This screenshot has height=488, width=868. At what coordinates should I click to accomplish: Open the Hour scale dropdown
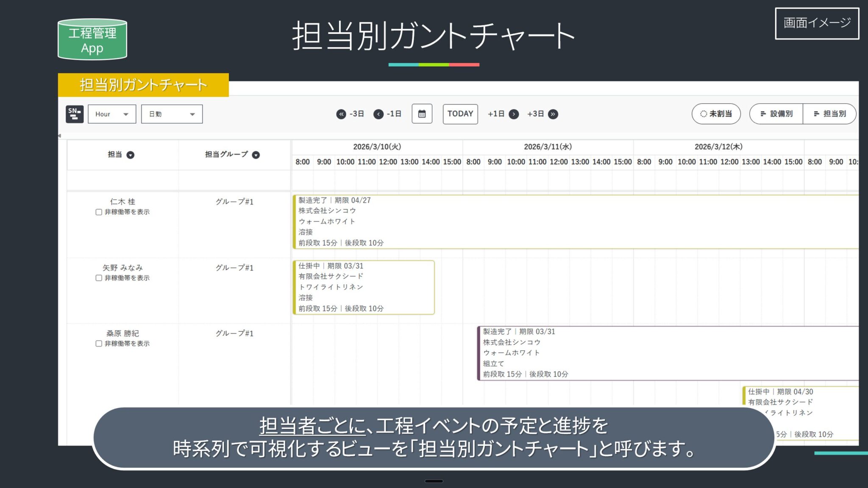pos(112,114)
